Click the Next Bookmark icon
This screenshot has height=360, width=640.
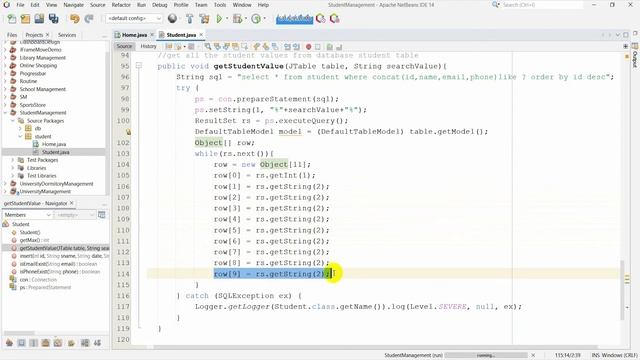[266, 47]
